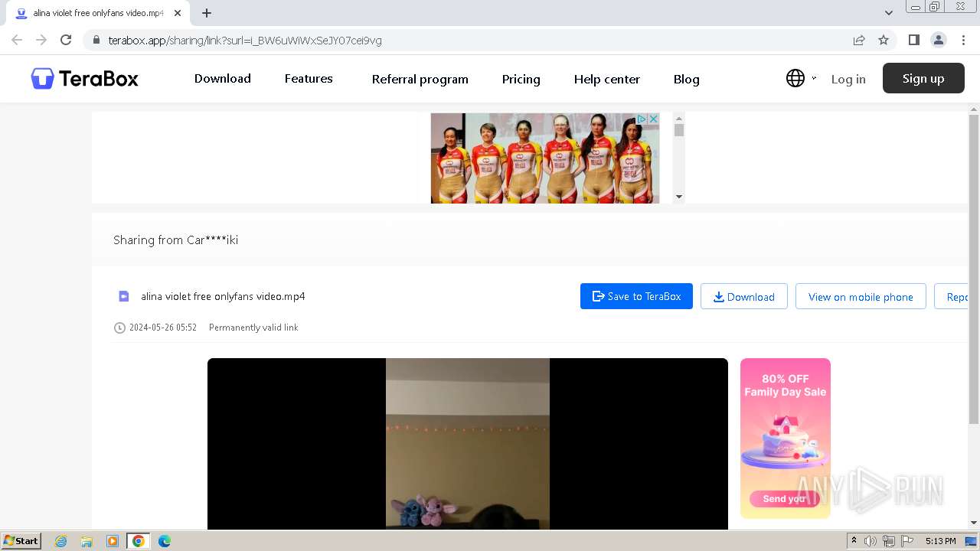Click the 5:13 PM taskbar clock
The height and width of the screenshot is (551, 980).
click(940, 541)
